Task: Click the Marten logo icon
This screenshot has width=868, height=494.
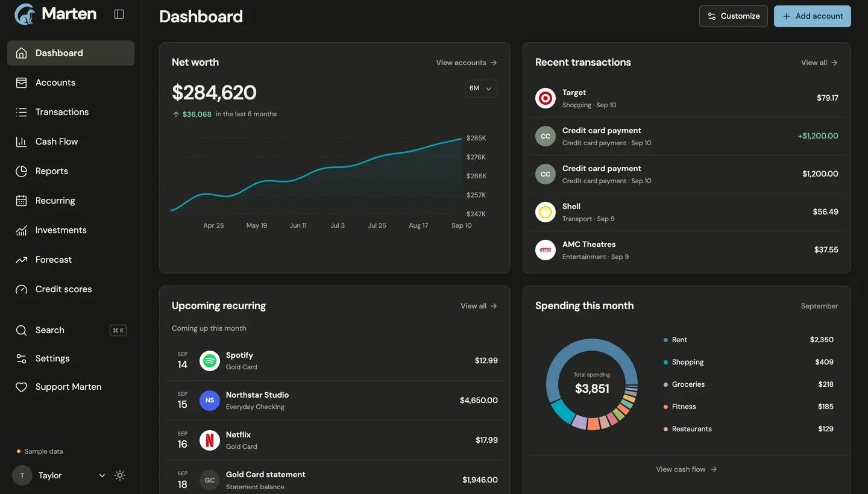Action: 25,14
